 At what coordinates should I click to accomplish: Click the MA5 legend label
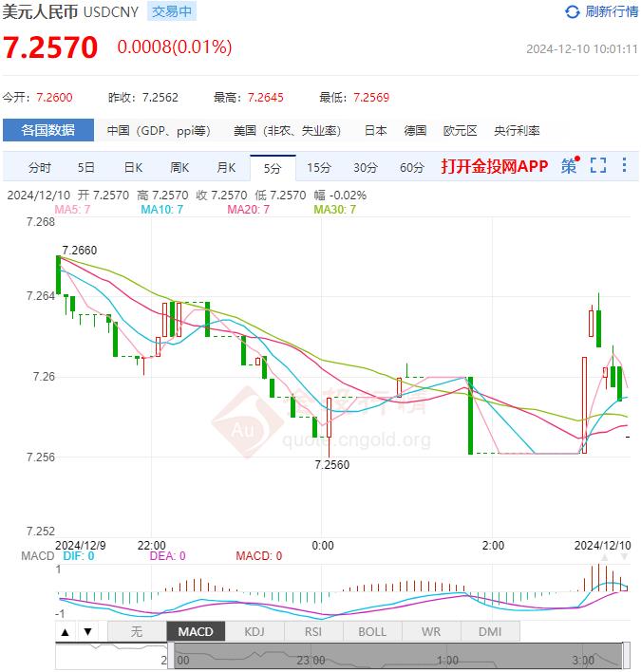click(72, 210)
